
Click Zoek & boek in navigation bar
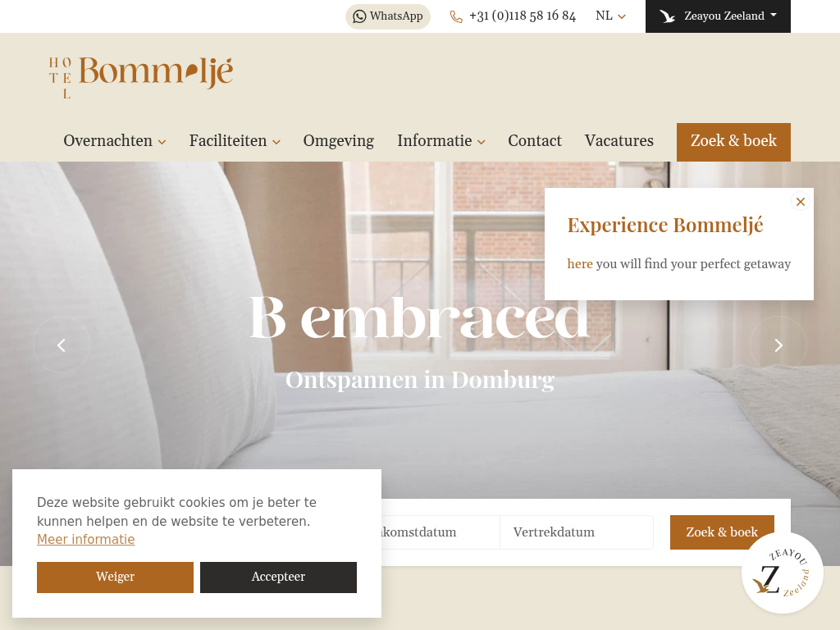733,142
